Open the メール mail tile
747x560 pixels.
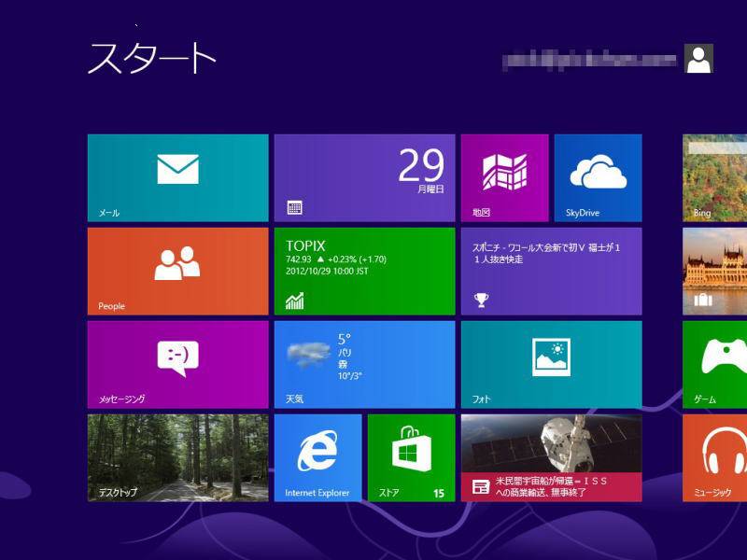(177, 177)
